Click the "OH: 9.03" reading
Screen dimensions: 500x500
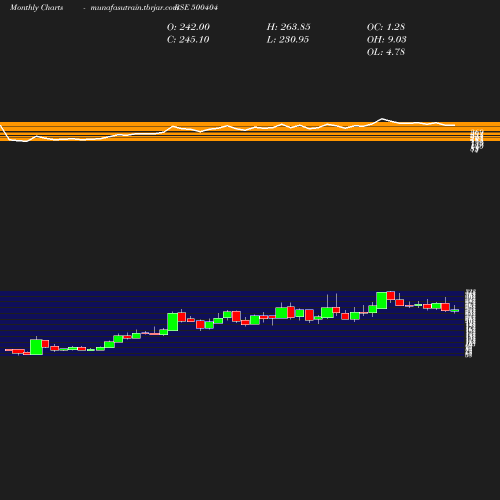(387, 40)
